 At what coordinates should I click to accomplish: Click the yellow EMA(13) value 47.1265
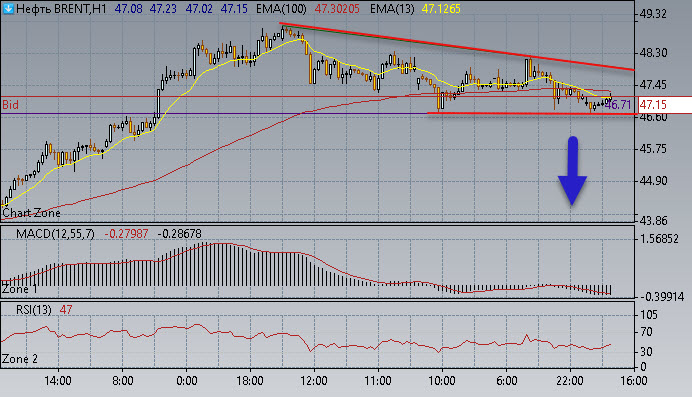click(x=441, y=9)
